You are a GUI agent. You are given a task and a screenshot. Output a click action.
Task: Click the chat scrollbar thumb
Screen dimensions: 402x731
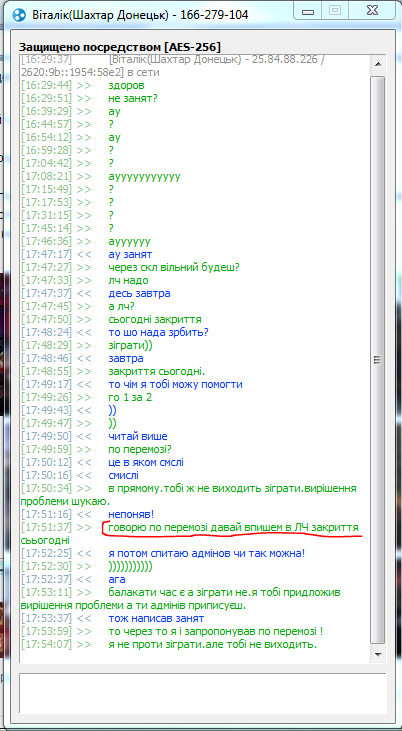[x=378, y=359]
